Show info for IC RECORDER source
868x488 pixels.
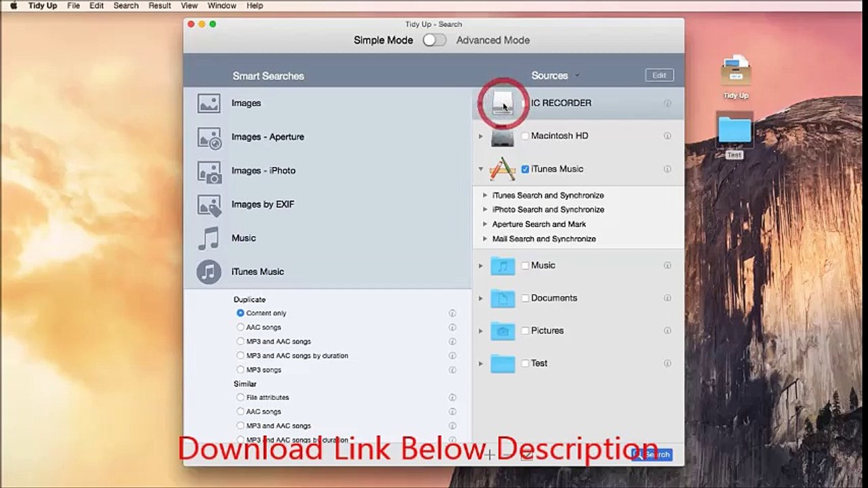point(667,104)
